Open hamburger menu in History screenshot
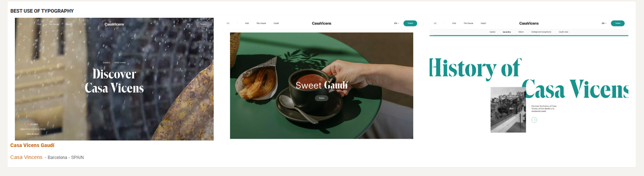Screen dimensions: 644x176 point(435,23)
